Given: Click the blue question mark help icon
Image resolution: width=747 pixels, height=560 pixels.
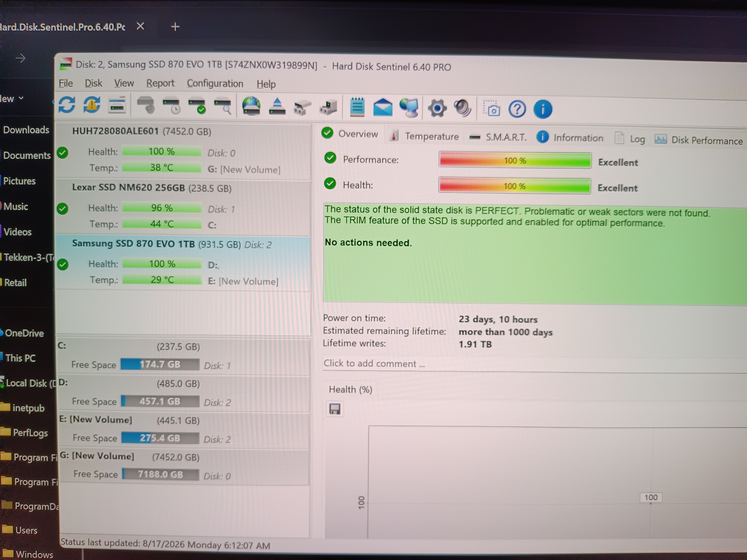Looking at the screenshot, I should click(x=517, y=109).
